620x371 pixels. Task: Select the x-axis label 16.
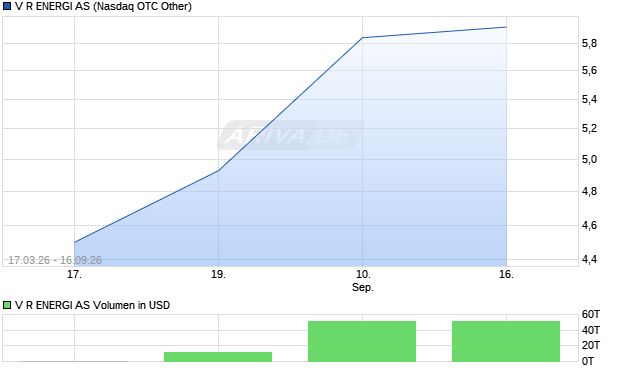[507, 274]
